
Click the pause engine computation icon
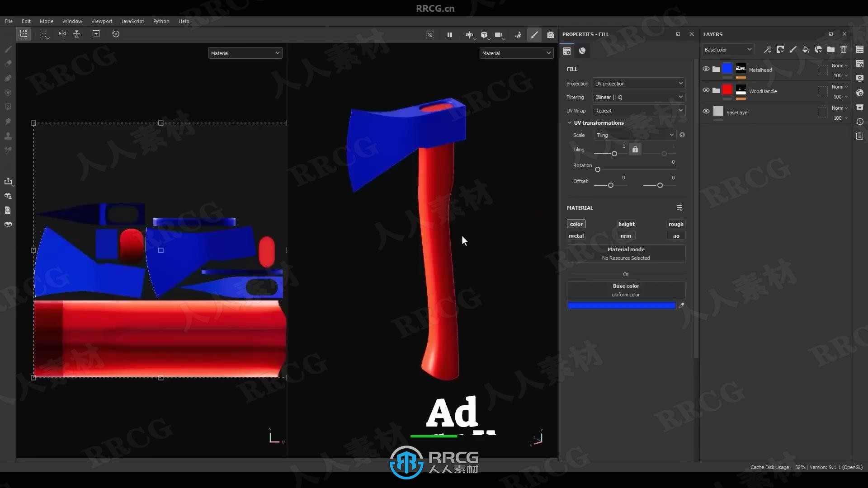coord(450,35)
